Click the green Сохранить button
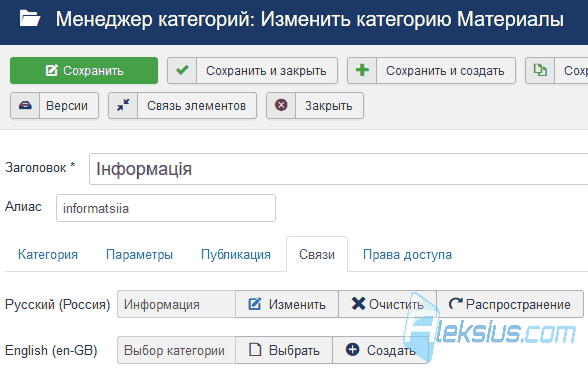 (x=84, y=70)
